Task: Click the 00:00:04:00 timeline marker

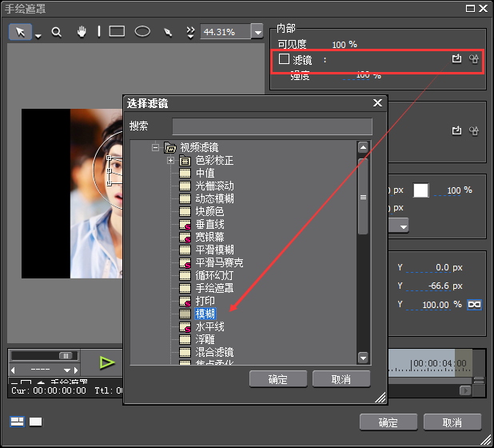Action: coord(440,363)
